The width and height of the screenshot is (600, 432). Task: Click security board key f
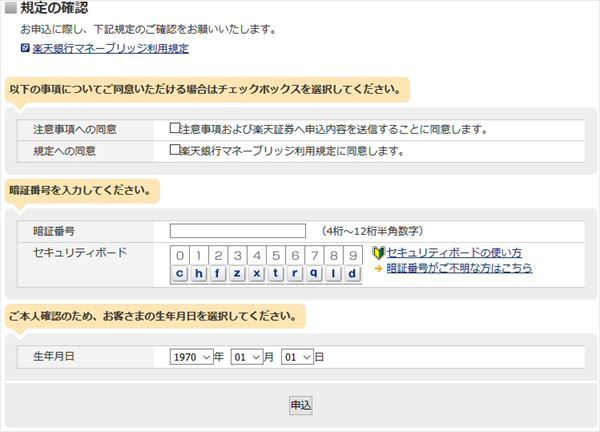coord(218,274)
